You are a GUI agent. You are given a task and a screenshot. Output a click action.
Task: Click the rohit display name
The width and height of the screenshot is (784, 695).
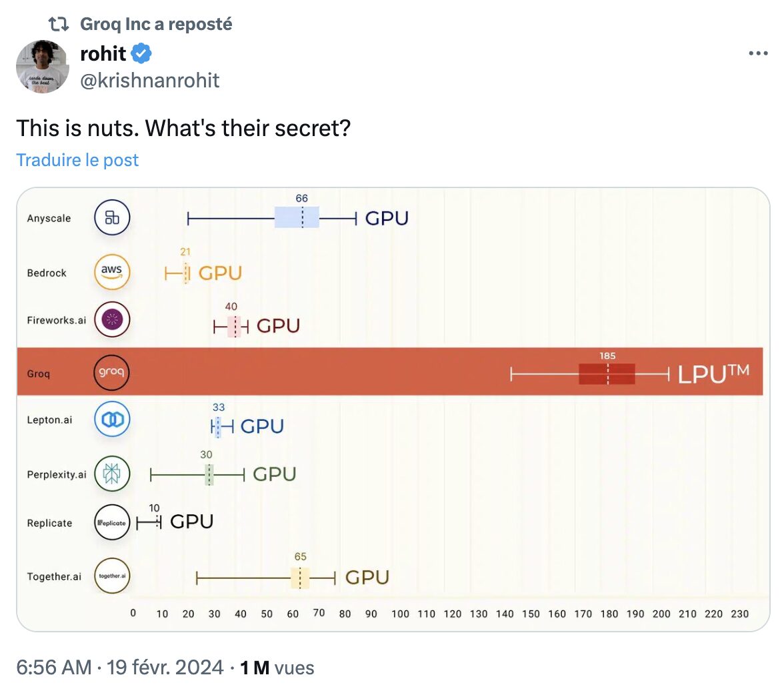point(103,53)
